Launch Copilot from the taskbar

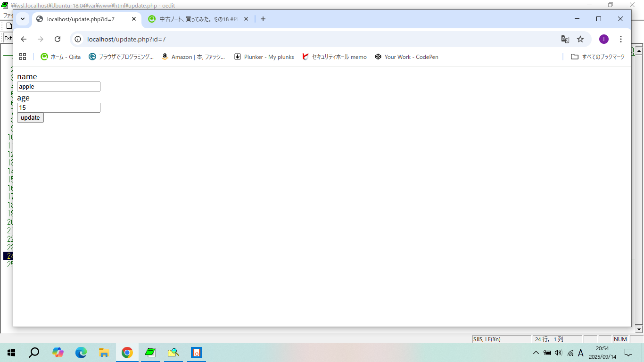58,353
